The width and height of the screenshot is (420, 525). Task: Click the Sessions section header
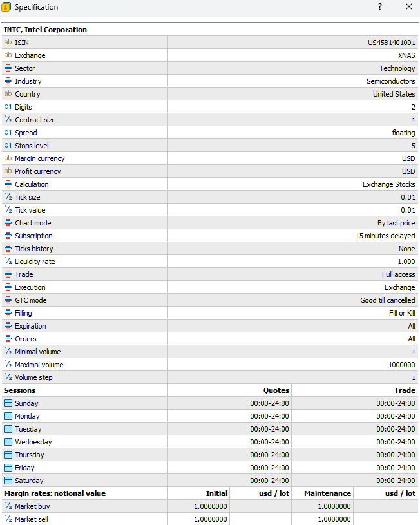tap(20, 390)
